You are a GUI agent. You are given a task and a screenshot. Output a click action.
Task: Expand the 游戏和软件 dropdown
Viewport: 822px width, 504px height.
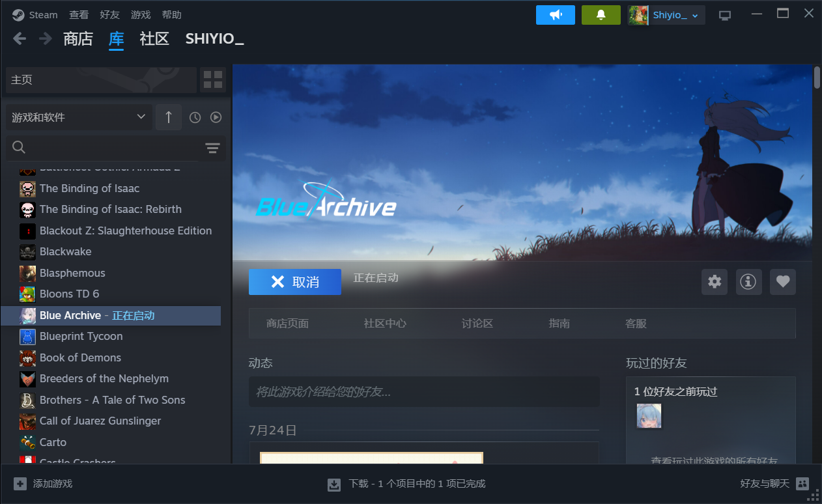pos(78,117)
